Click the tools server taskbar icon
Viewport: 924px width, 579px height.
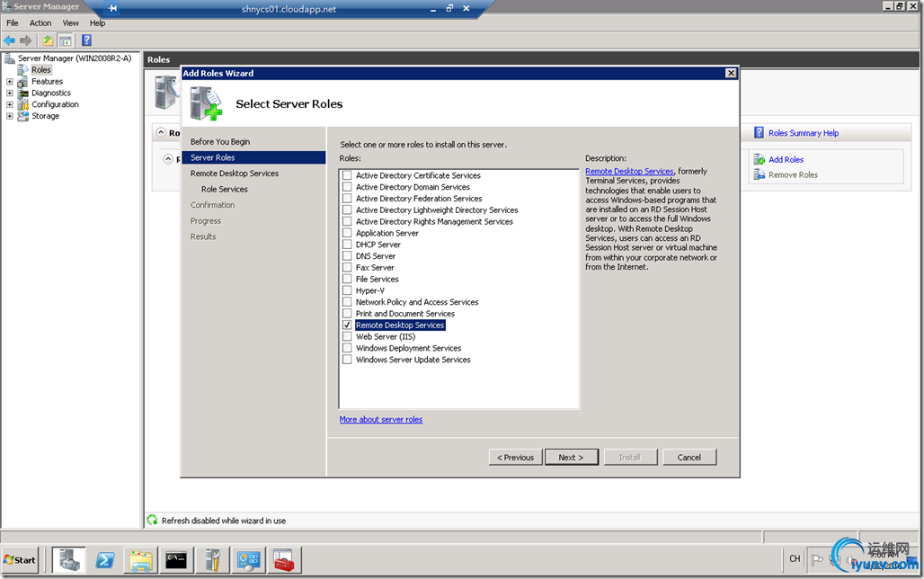pyautogui.click(x=212, y=559)
